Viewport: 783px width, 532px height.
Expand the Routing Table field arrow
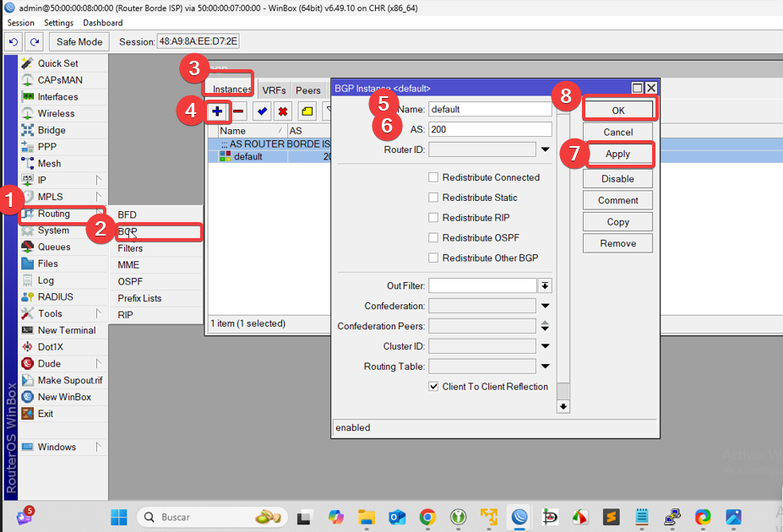coord(545,366)
